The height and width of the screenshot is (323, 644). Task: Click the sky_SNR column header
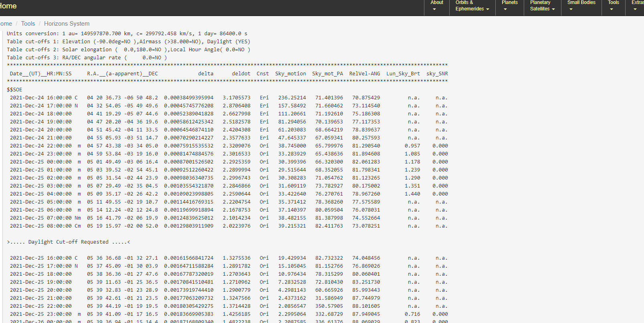(437, 74)
